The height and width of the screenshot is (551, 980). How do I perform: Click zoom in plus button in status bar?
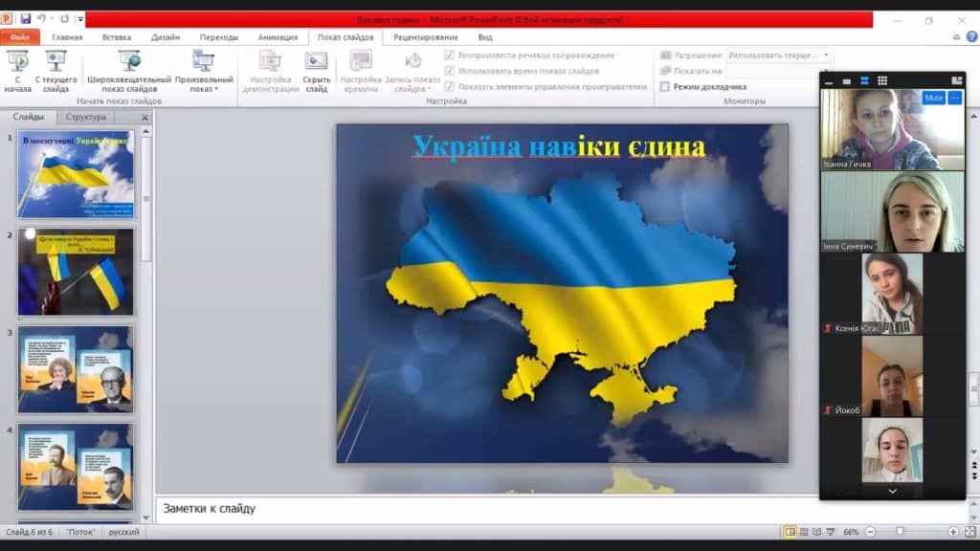[953, 532]
